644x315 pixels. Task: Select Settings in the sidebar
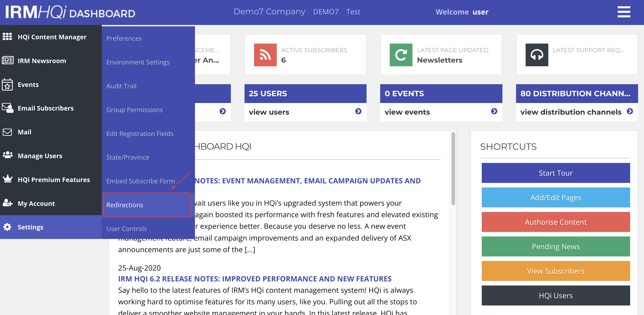click(x=51, y=227)
